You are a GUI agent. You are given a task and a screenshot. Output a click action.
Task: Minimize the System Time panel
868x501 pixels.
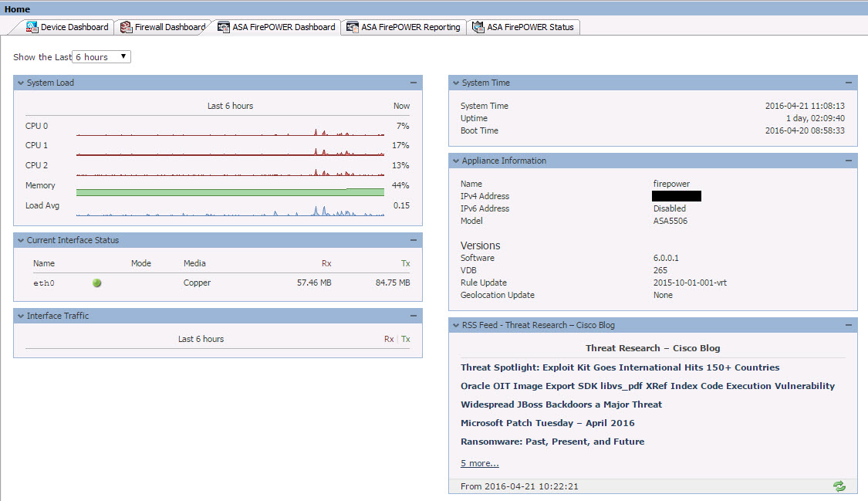tap(849, 83)
